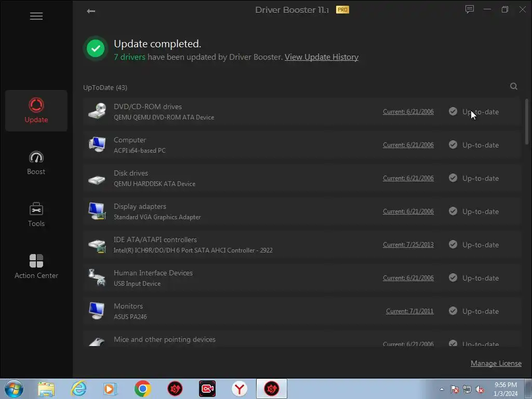Open the Windows Start button
This screenshot has width=532, height=399.
pyautogui.click(x=14, y=389)
